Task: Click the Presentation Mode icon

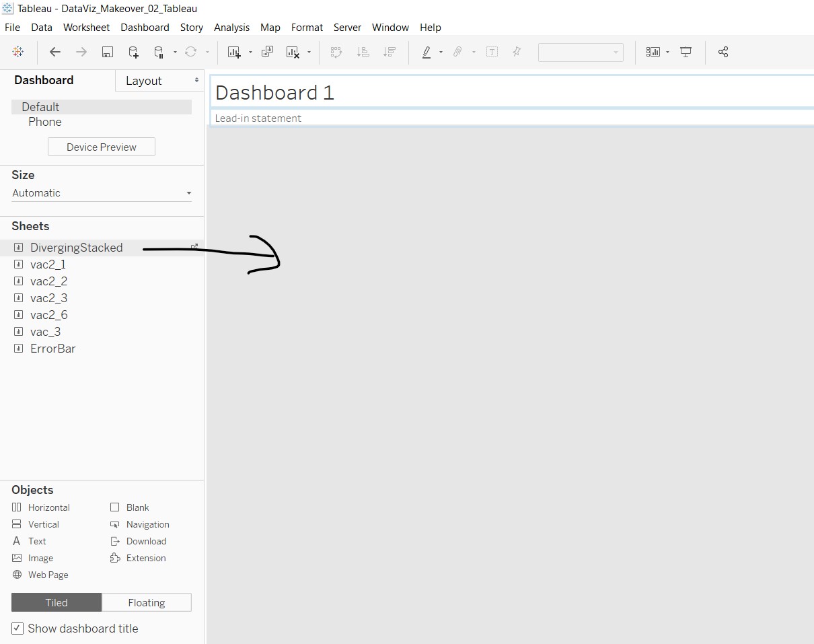Action: point(686,52)
